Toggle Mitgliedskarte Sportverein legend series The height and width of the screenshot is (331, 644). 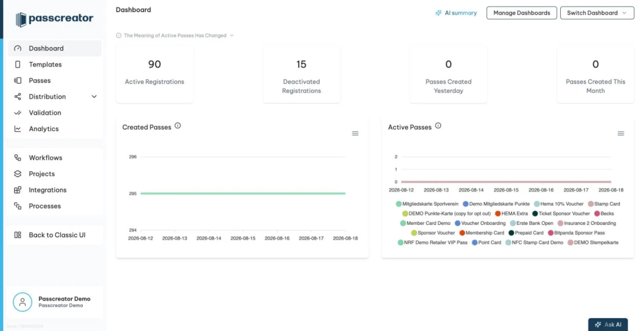click(x=428, y=204)
